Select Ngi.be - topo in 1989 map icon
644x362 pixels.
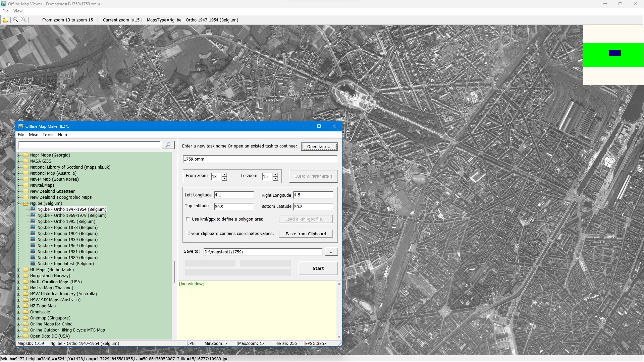click(33, 257)
